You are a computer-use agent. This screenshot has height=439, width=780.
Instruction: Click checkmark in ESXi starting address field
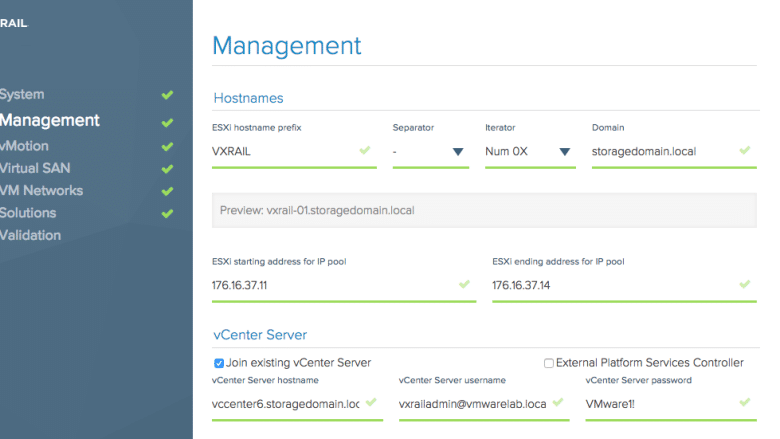[x=464, y=284]
